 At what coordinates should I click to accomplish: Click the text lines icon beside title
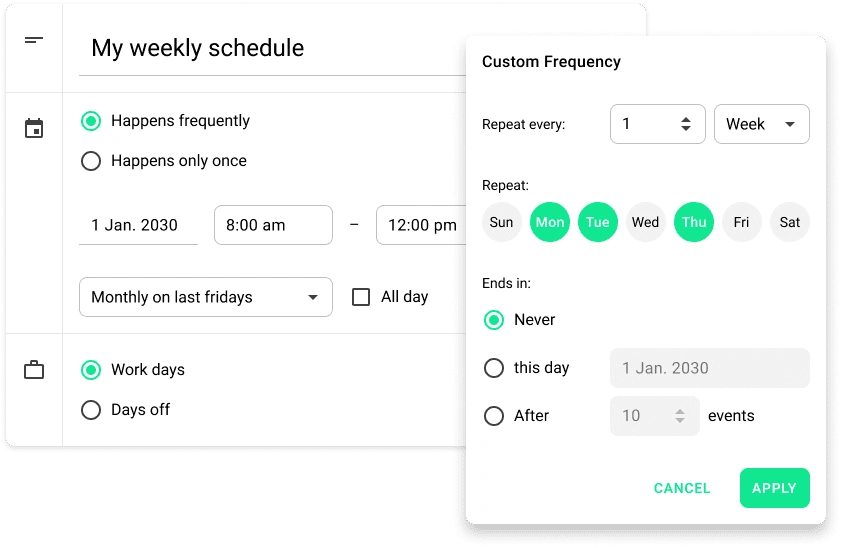[x=34, y=41]
